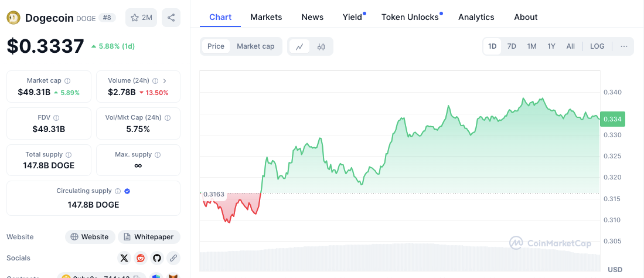Viewport: 644px width, 278px height.
Task: Click the 0.3163 opening price label
Action: coord(213,194)
